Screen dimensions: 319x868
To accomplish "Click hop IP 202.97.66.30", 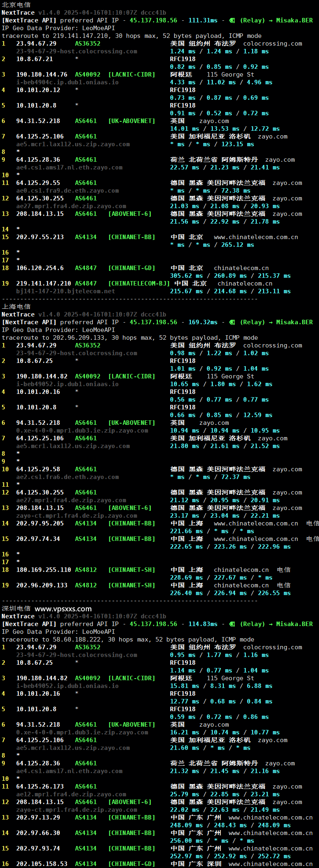I will click(x=38, y=833).
